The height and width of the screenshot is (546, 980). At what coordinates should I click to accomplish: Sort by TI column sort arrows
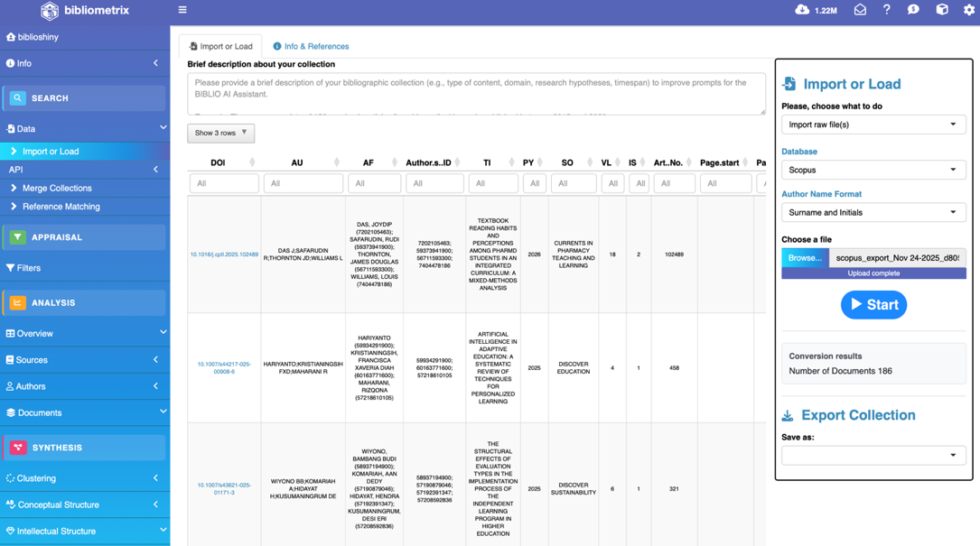tap(511, 162)
